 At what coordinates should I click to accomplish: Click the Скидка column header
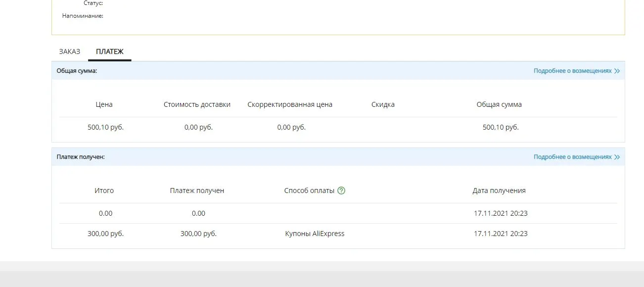point(383,104)
